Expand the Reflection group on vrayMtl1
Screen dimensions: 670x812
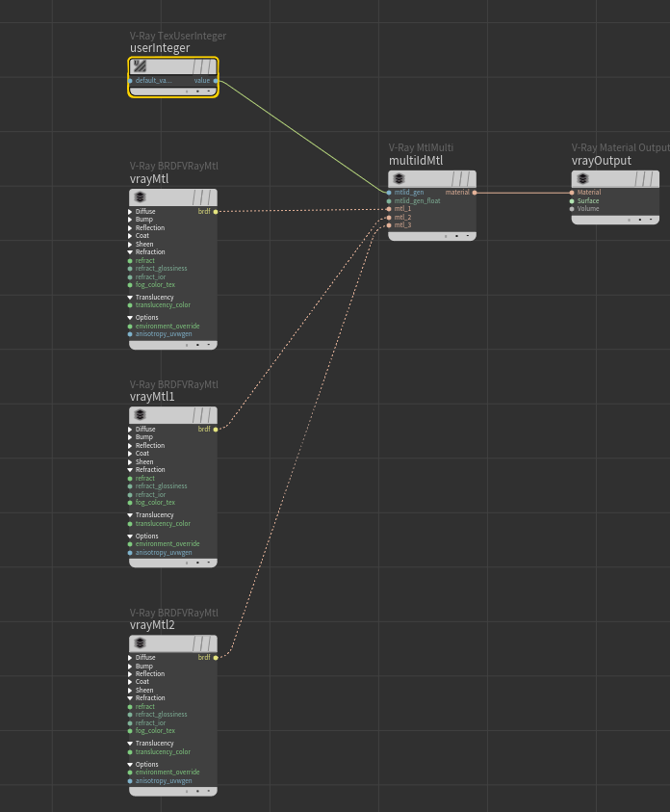(130, 445)
